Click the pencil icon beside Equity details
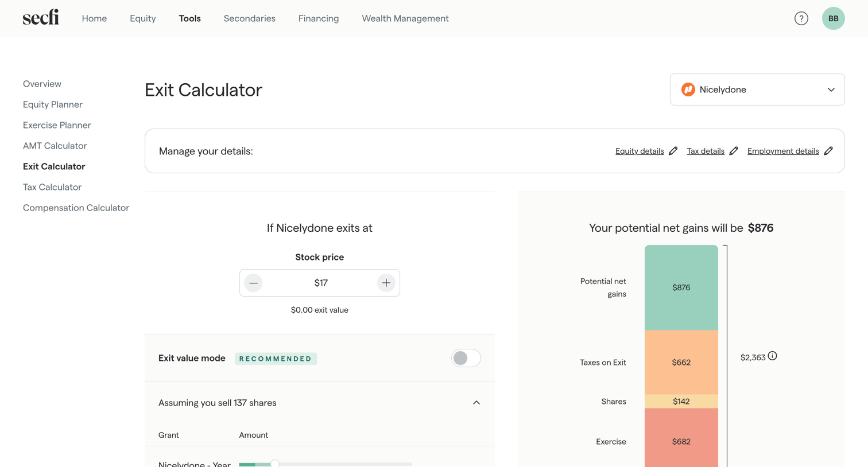 tap(673, 151)
